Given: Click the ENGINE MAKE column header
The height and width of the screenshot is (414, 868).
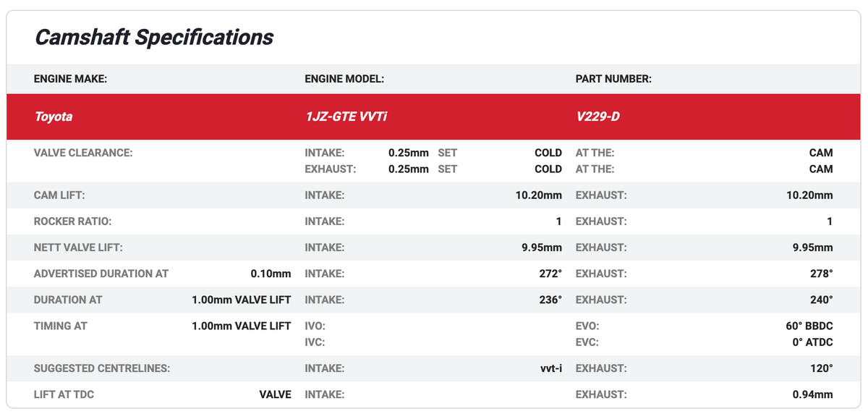Looking at the screenshot, I should (x=70, y=79).
